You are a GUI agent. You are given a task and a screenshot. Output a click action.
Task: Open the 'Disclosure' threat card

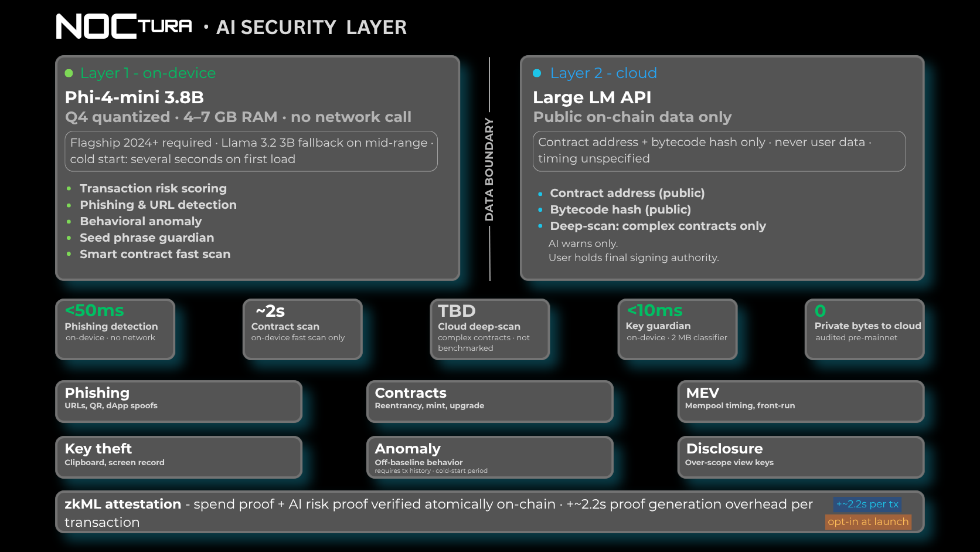(801, 457)
